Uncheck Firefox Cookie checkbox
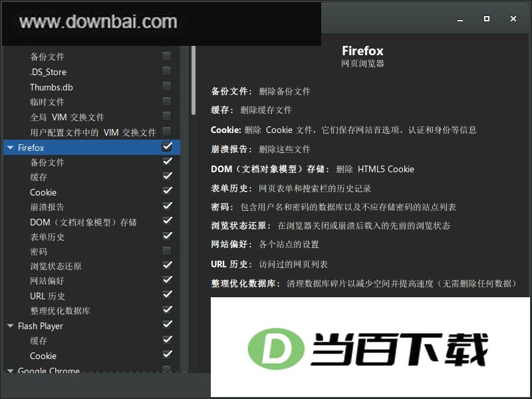532x399 pixels. [167, 191]
